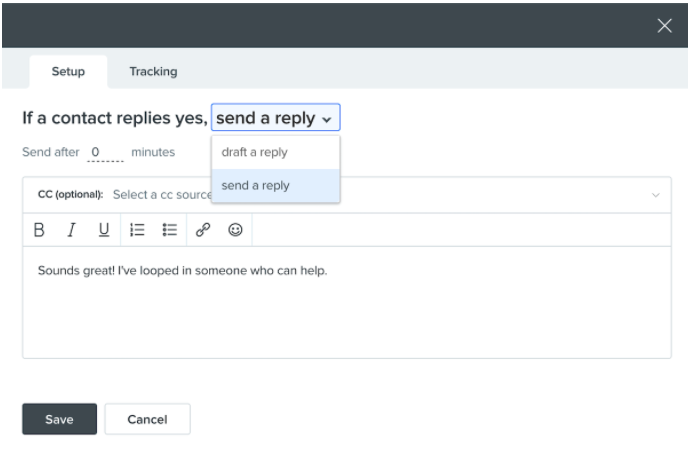Choose 'send a reply' option in list
The height and width of the screenshot is (474, 694).
click(x=276, y=185)
